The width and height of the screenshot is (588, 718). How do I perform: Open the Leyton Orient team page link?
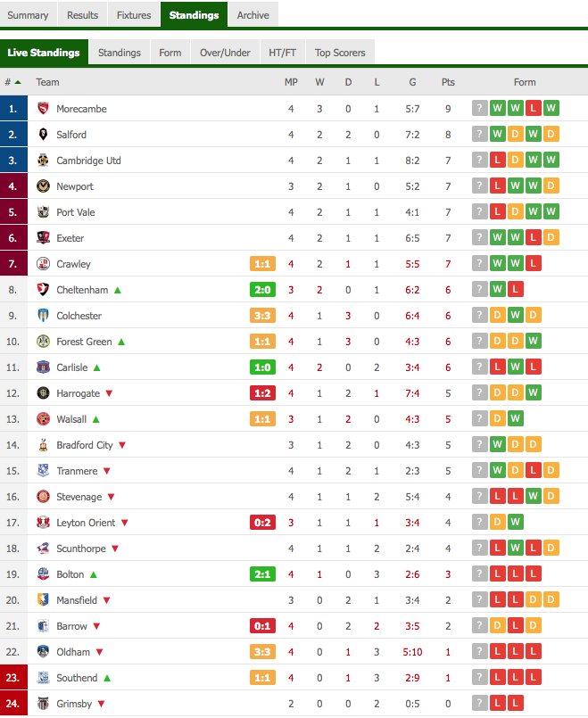[86, 523]
